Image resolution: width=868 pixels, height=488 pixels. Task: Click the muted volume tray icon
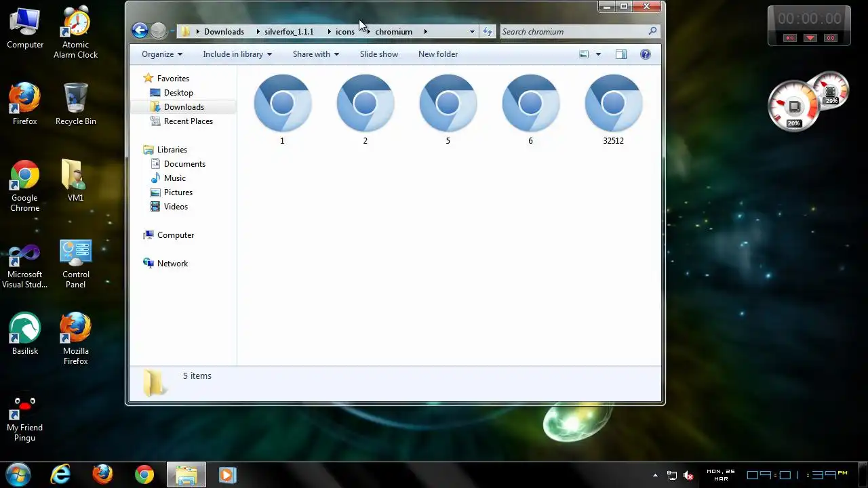688,476
